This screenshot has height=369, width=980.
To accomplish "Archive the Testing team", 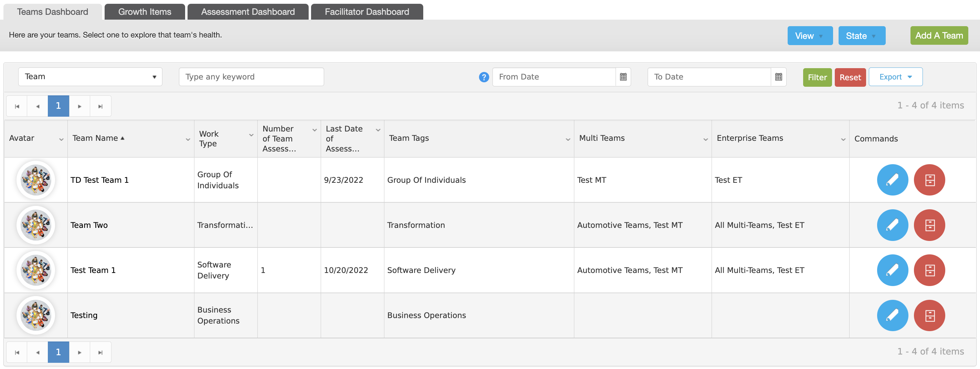I will [x=929, y=315].
